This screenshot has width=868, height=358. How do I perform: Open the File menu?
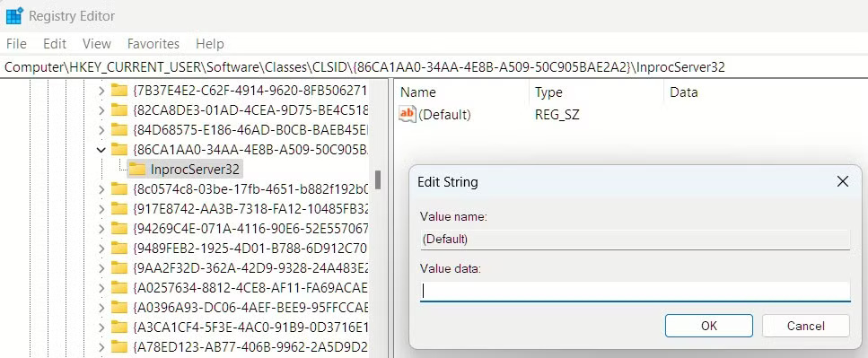16,44
